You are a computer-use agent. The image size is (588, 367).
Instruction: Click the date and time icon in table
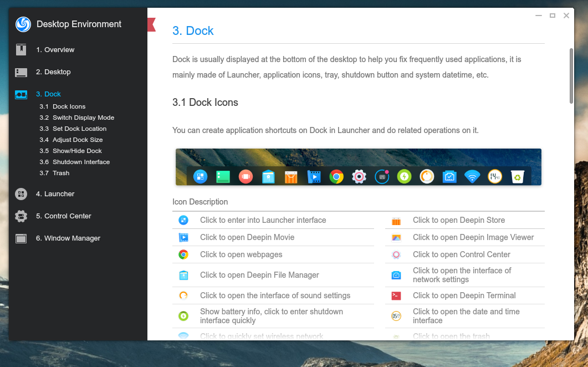tap(396, 317)
